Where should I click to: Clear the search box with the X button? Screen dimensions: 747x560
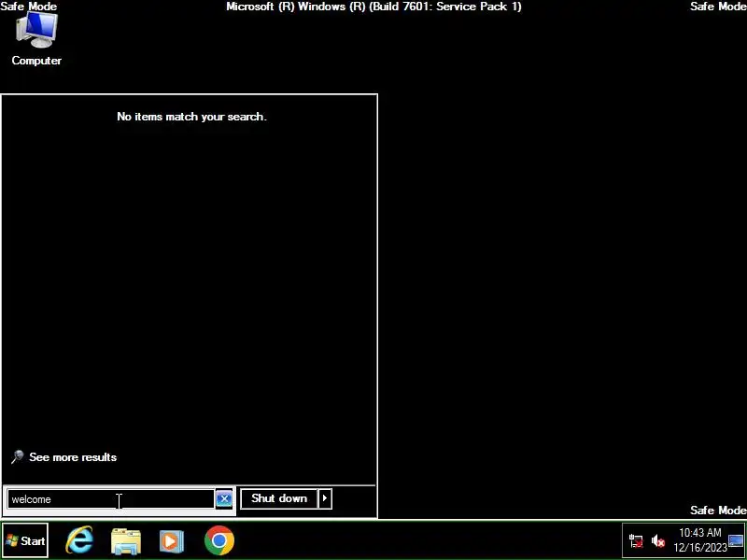tap(224, 499)
